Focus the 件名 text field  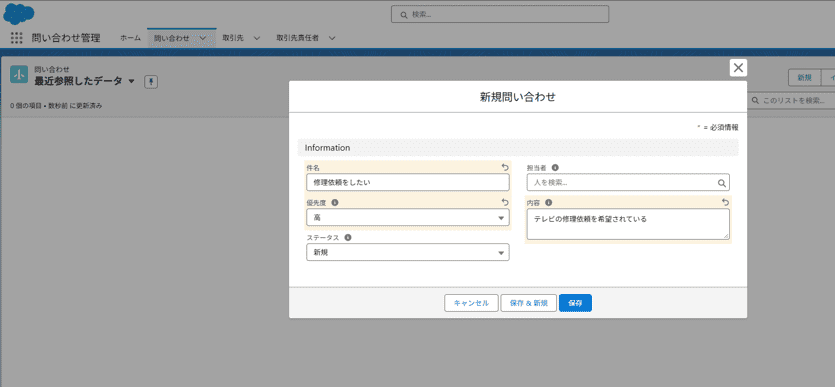pyautogui.click(x=408, y=182)
